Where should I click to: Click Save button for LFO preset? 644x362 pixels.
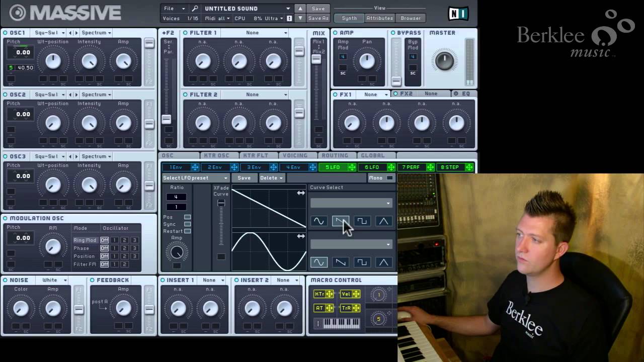tap(244, 178)
